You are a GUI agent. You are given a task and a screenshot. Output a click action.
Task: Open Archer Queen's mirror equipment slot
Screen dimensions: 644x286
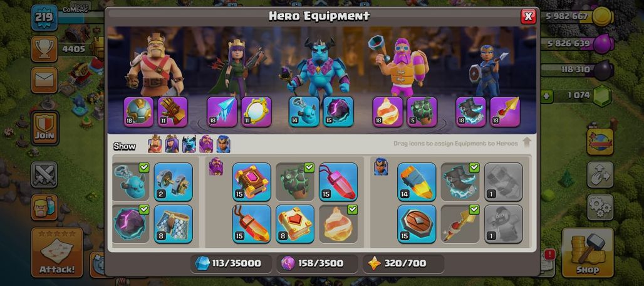pos(256,112)
